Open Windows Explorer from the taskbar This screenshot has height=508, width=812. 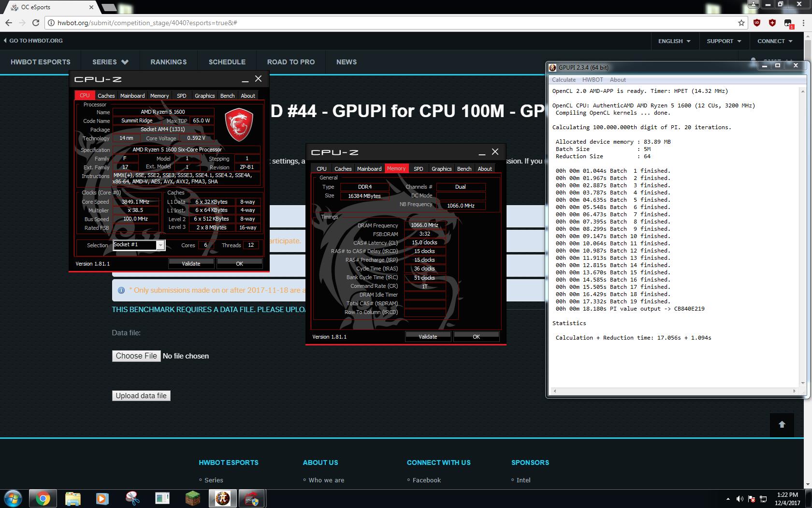click(x=72, y=498)
